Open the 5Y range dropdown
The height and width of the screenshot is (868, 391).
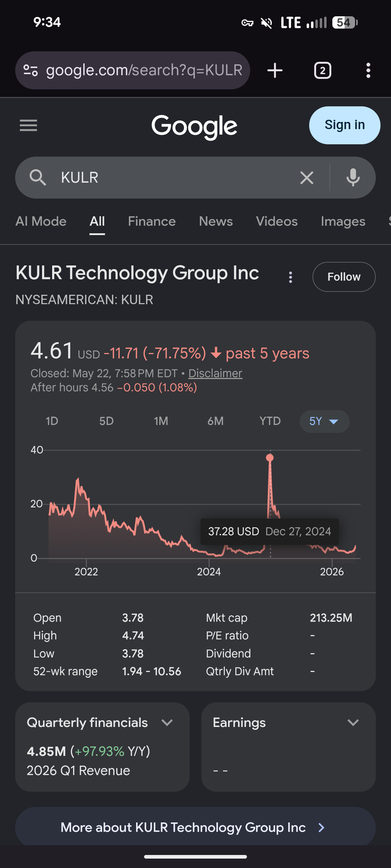click(x=324, y=421)
